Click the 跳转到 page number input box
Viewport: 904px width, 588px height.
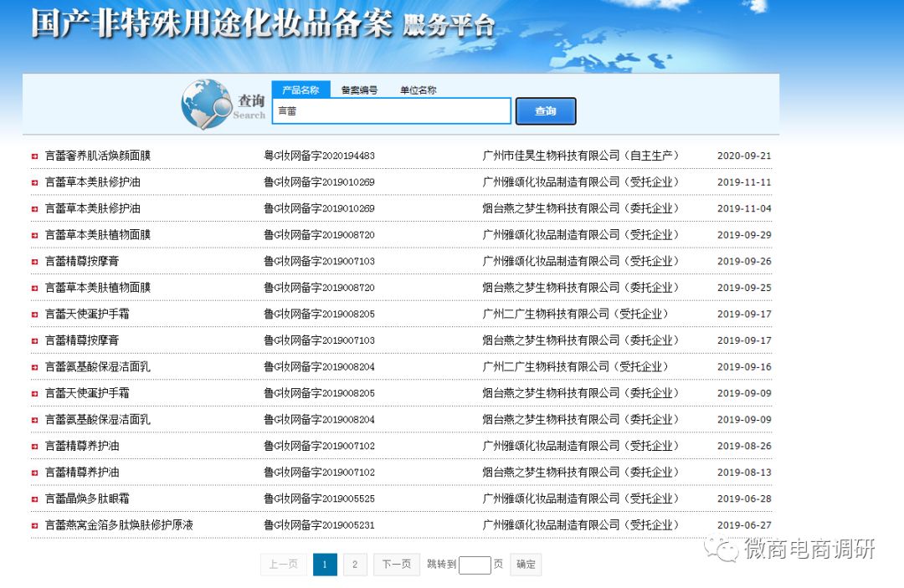point(474,565)
